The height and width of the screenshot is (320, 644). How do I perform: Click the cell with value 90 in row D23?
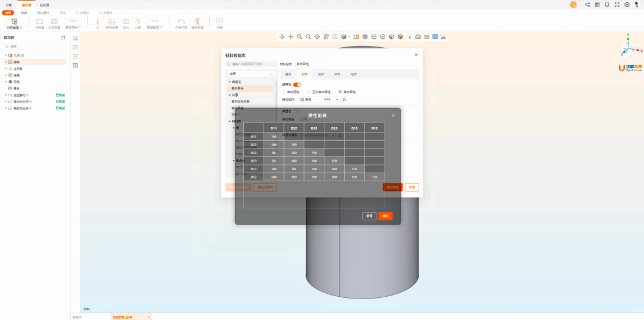click(x=274, y=161)
